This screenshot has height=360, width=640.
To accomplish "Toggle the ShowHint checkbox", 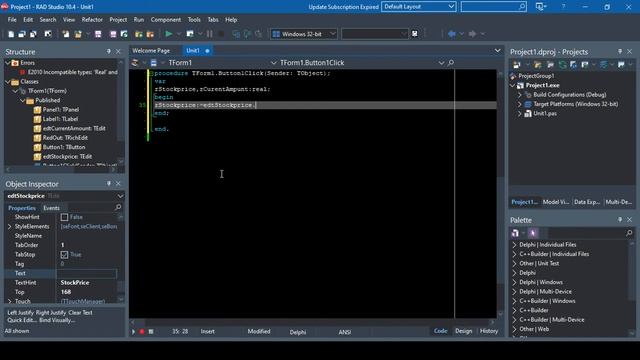I will pos(64,217).
